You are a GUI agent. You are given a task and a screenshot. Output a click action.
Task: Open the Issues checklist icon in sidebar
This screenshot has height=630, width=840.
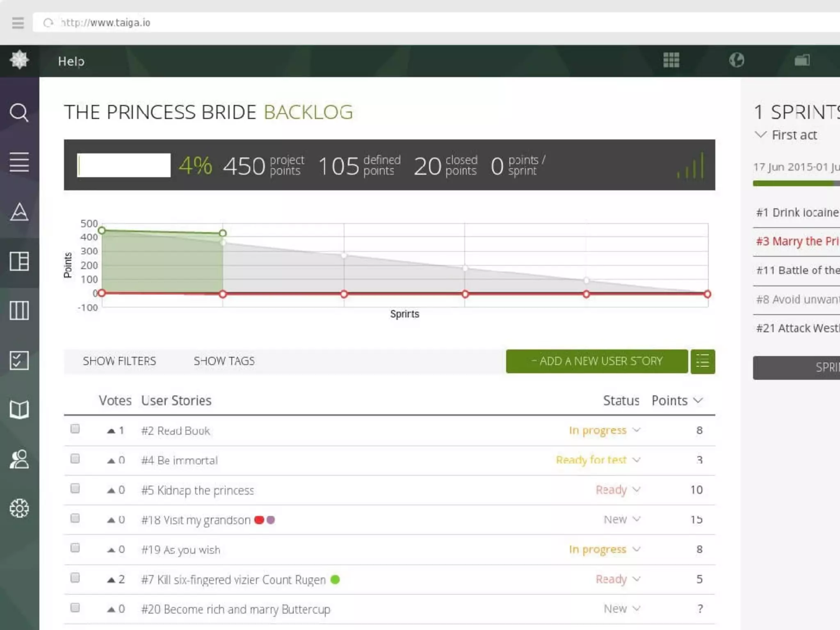(19, 360)
